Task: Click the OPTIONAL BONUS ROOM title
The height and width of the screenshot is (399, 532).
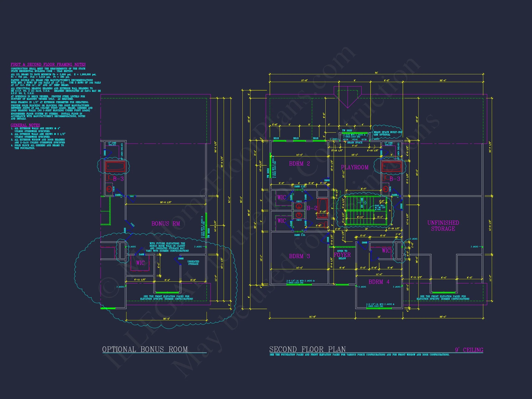Action: [145, 349]
